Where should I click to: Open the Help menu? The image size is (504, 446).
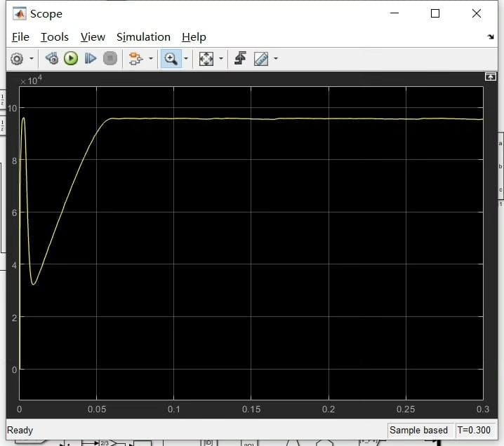click(194, 37)
